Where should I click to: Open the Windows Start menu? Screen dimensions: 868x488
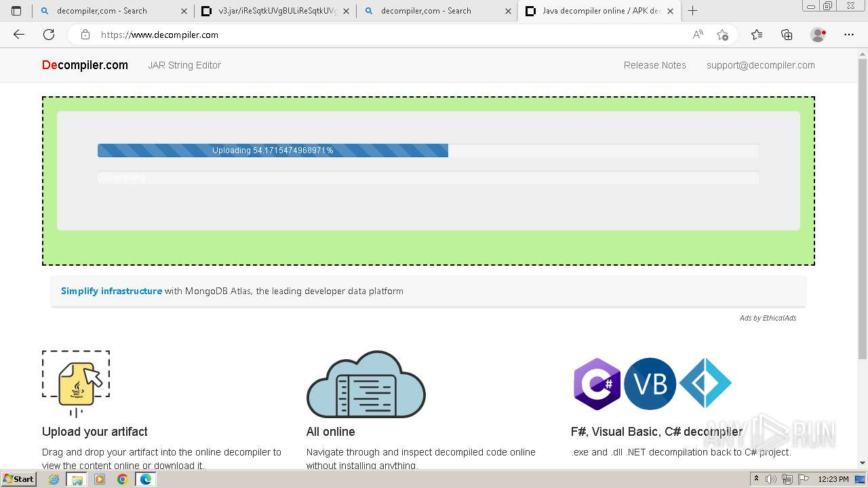[x=19, y=479]
